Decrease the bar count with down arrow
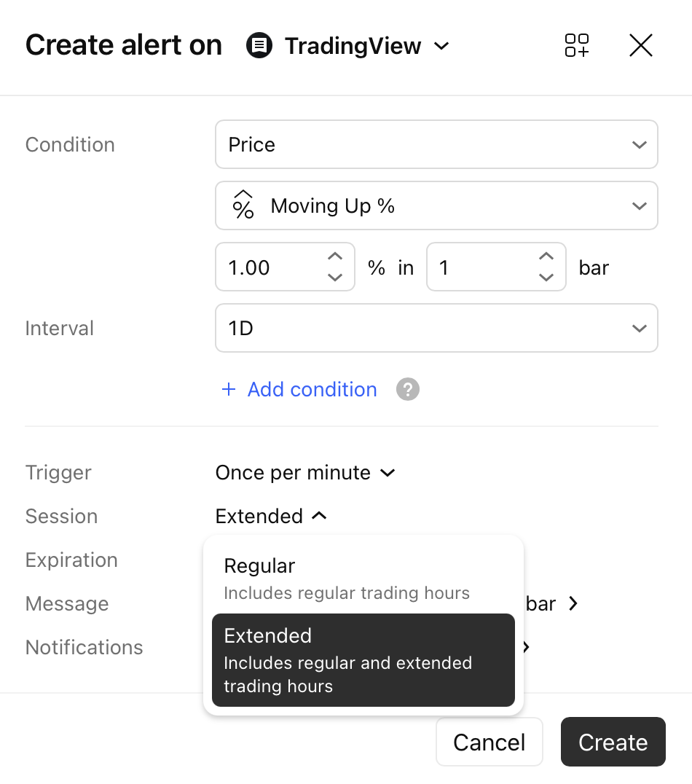 point(546,277)
